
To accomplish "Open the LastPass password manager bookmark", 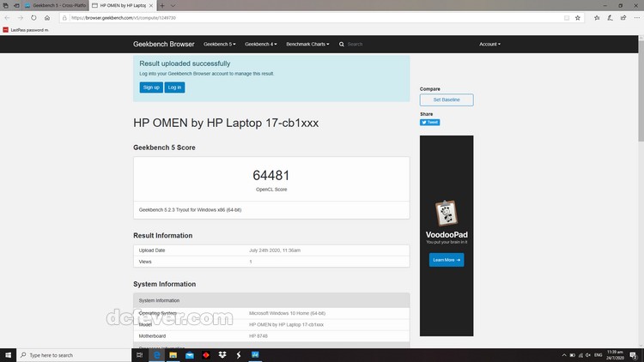I will (x=26, y=30).
